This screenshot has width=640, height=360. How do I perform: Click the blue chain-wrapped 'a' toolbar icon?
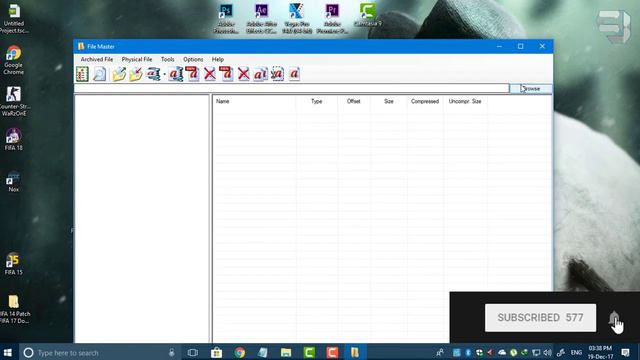(153, 74)
